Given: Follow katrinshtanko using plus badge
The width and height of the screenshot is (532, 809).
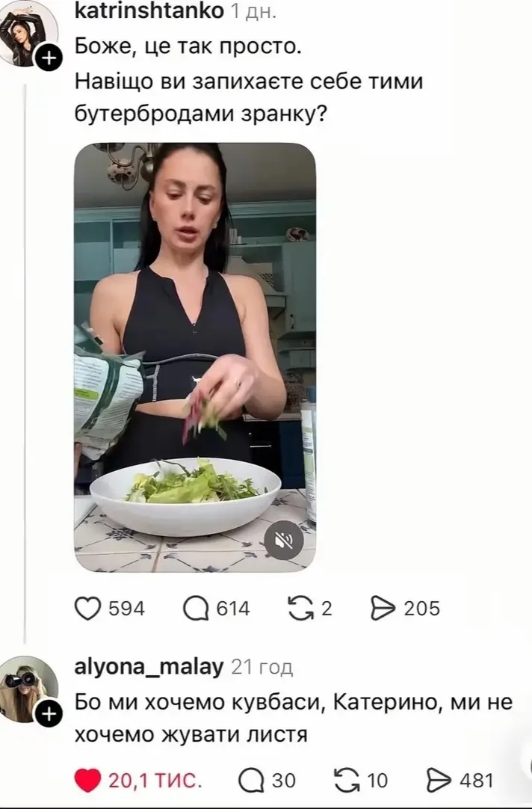Looking at the screenshot, I should (x=48, y=59).
